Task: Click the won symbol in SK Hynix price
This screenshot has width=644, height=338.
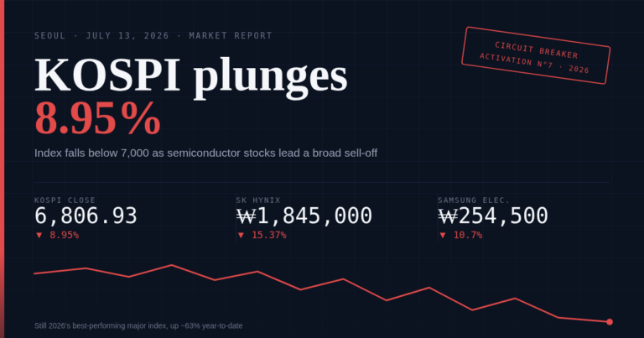Action: 247,216
